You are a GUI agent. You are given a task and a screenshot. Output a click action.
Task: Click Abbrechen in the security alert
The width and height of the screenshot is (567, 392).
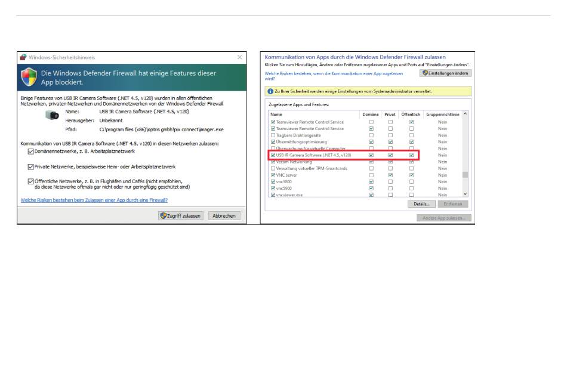pos(224,215)
